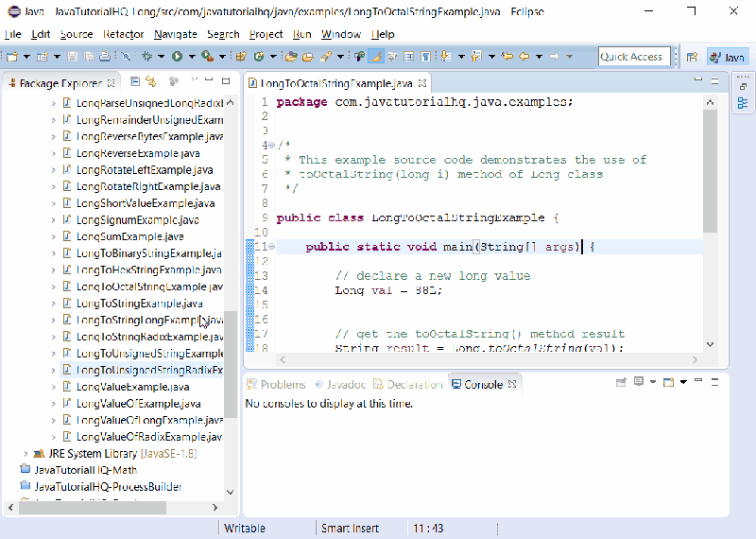756x539 pixels.
Task: Open the Source menu
Action: (x=77, y=34)
